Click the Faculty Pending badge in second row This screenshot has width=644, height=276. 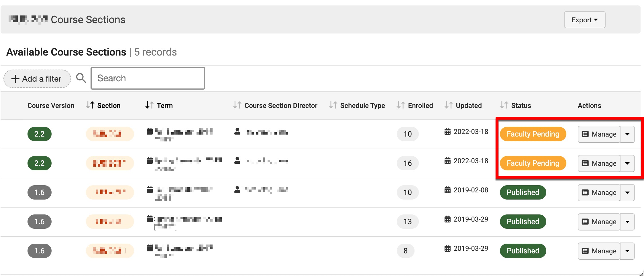pos(533,163)
